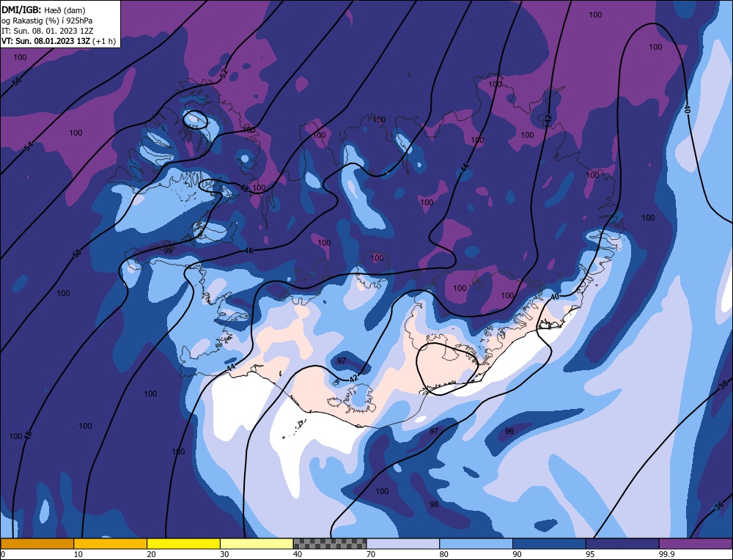
Task: Click the contour label "54"
Action: pyautogui.click(x=29, y=146)
